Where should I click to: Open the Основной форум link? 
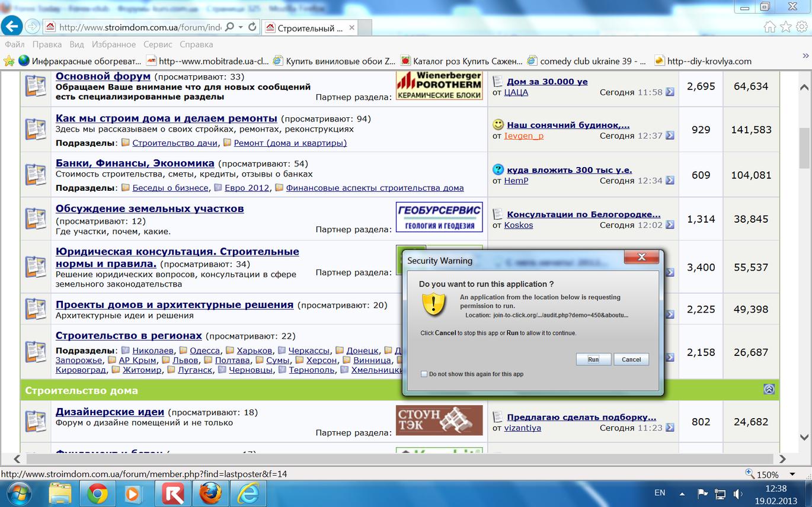tap(103, 76)
